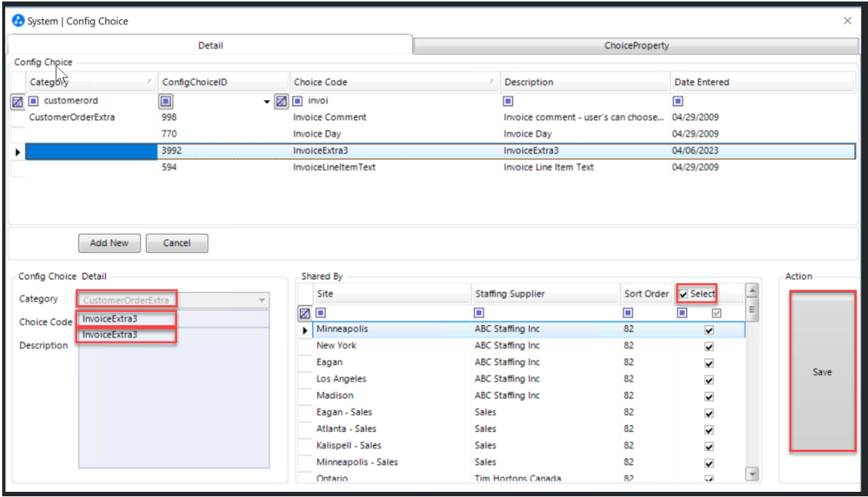Image resolution: width=868 pixels, height=497 pixels.
Task: Click the ConfigChoiceID column header
Action: coord(224,82)
